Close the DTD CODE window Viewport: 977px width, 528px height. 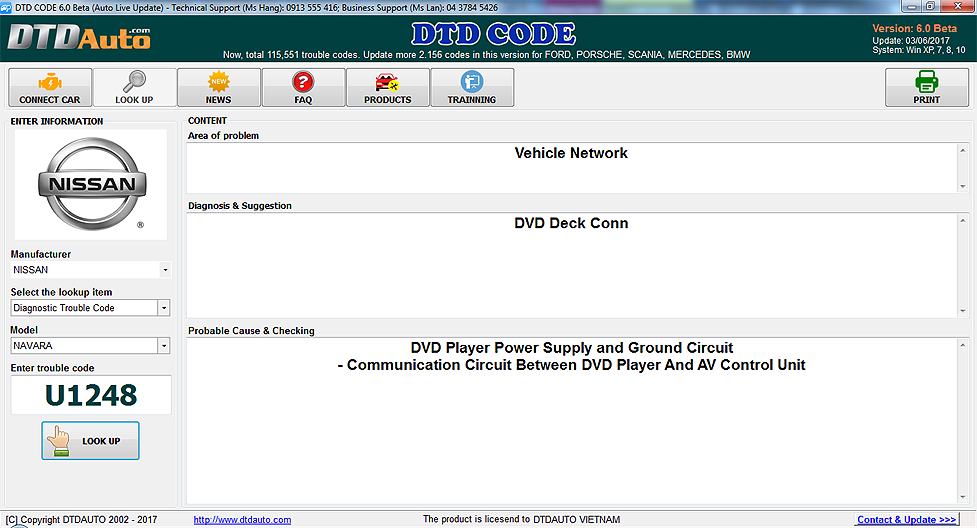(x=959, y=6)
